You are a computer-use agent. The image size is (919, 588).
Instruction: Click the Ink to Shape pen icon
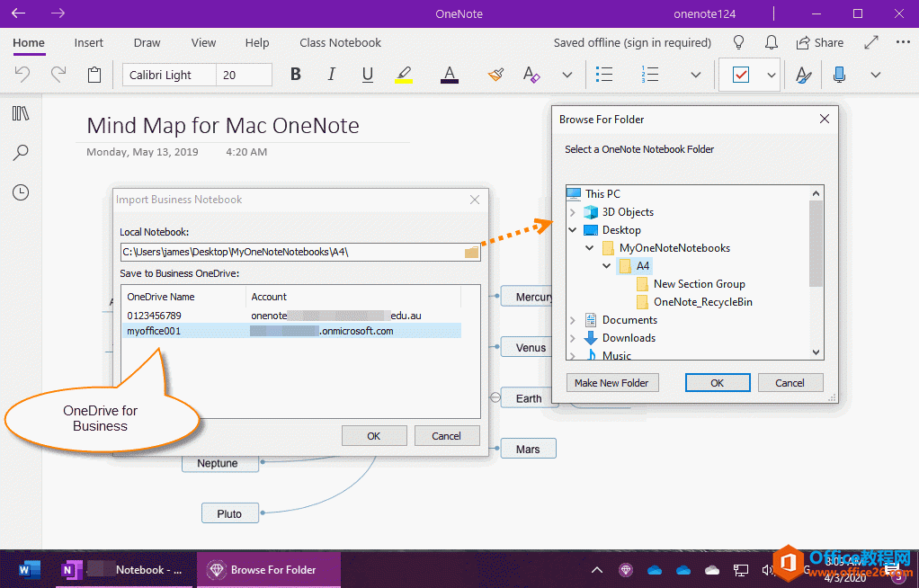click(x=803, y=75)
